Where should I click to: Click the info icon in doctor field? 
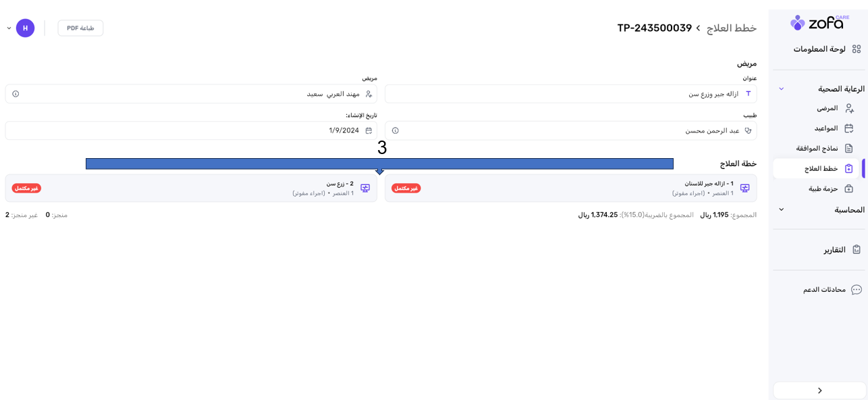point(396,130)
